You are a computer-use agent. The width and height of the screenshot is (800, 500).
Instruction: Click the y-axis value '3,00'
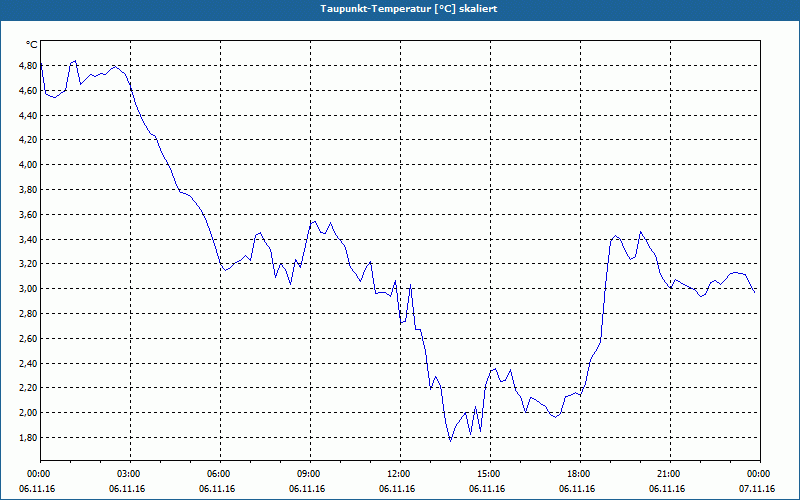29,289
